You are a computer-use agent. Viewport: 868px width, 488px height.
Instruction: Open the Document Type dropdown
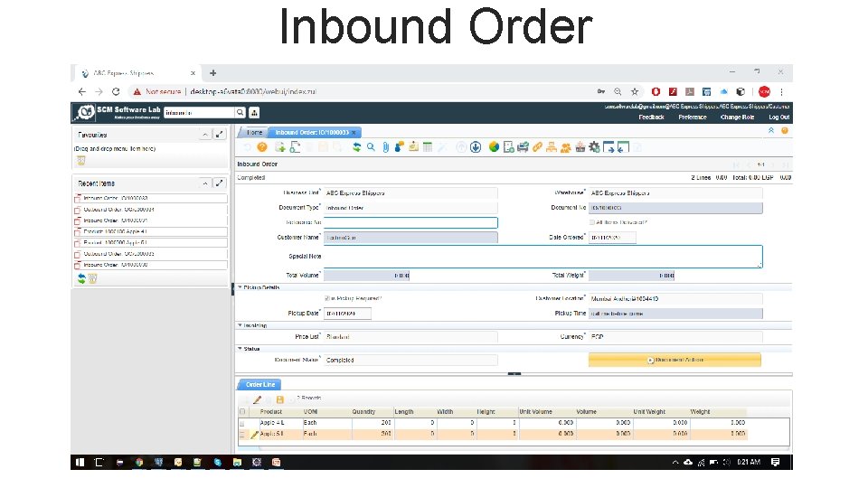click(410, 208)
